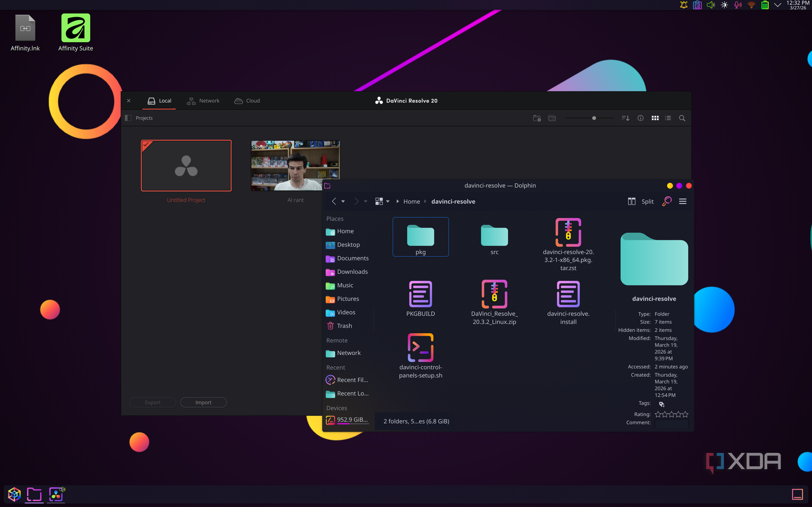Viewport: 812px width, 507px height.
Task: Switch to the Network tab
Action: coord(203,101)
